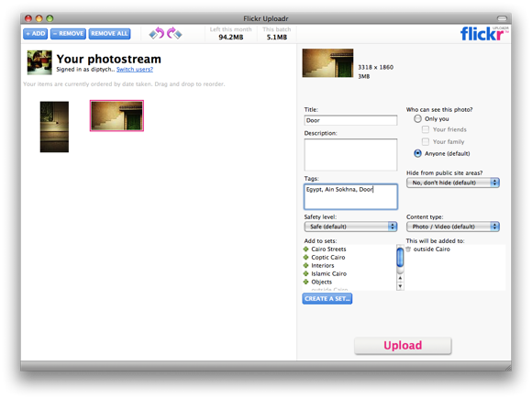The width and height of the screenshot is (532, 399).
Task: Open the Content type dropdown
Action: click(453, 227)
